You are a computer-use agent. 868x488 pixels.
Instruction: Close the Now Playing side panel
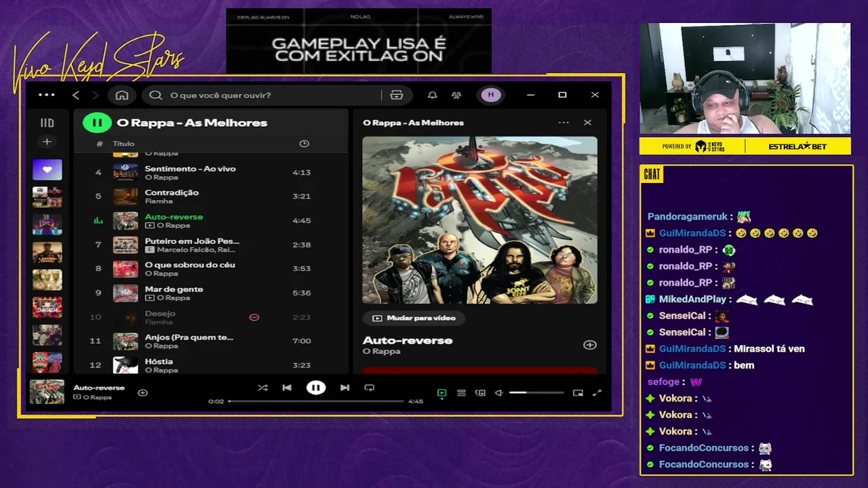[x=587, y=123]
